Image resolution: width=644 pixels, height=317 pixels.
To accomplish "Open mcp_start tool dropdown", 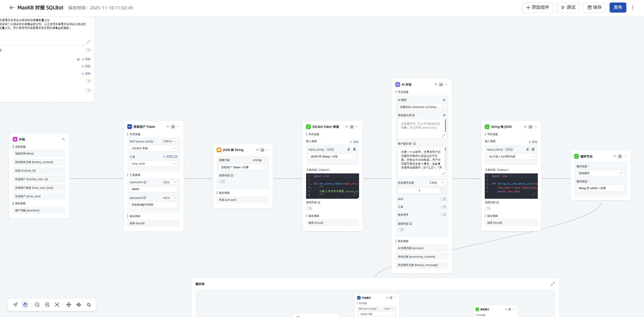I will click(x=153, y=164).
